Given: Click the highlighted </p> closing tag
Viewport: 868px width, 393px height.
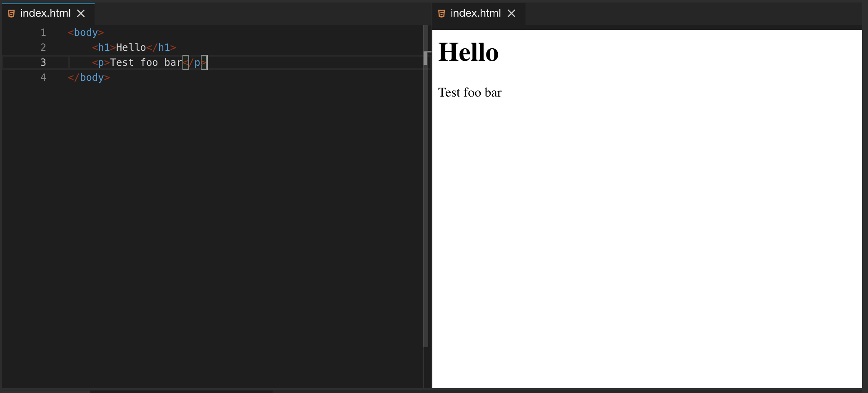Looking at the screenshot, I should tap(195, 62).
